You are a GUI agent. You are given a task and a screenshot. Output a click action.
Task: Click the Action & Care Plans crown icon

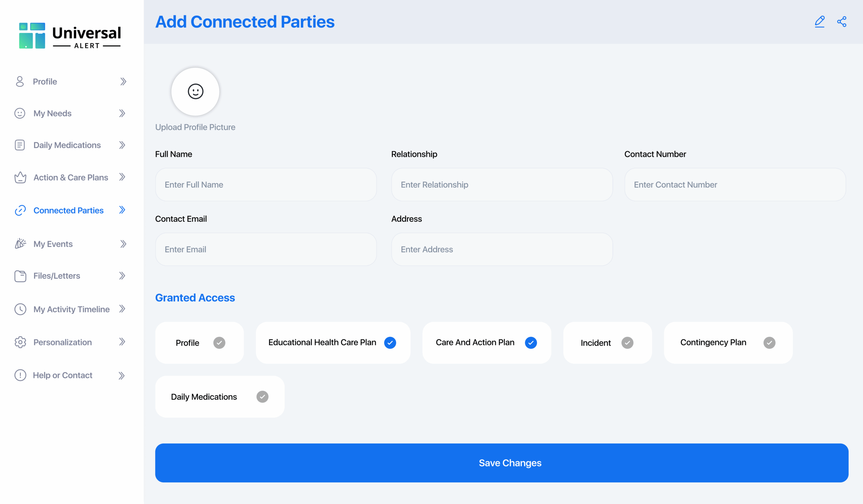coord(20,177)
